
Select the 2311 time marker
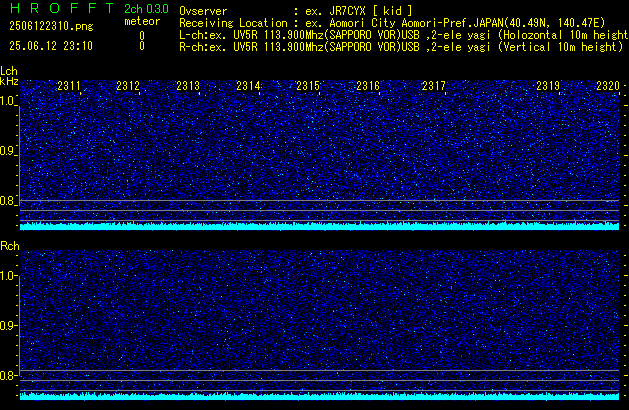[x=69, y=86]
